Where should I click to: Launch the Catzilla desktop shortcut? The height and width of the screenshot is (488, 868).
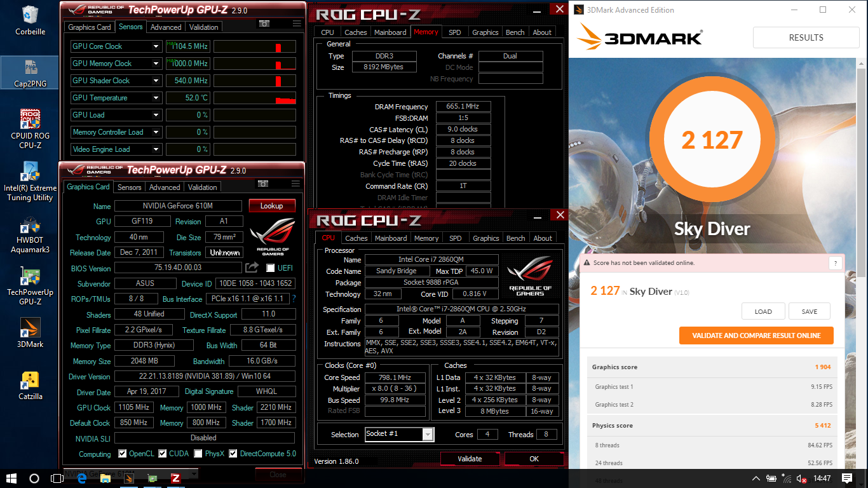29,385
